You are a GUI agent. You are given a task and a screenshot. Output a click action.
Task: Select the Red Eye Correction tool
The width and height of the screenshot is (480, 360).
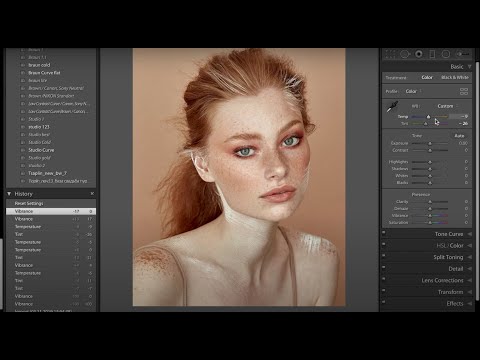coord(419,54)
